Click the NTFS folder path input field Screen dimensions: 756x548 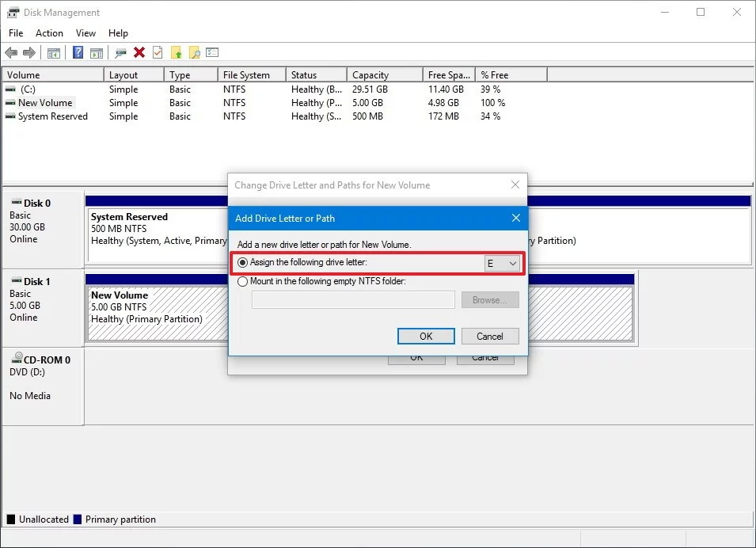(353, 300)
